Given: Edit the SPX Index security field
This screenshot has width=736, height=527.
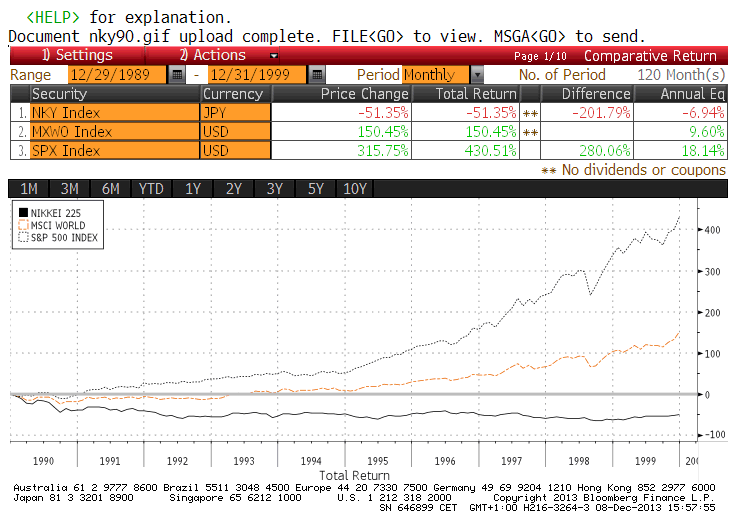Looking at the screenshot, I should pos(115,151).
